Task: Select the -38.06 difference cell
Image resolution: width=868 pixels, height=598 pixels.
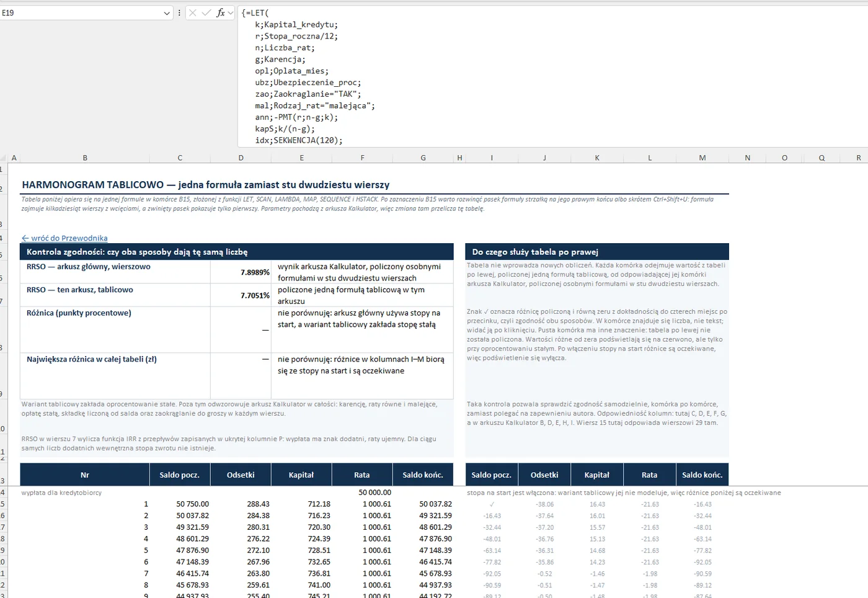Action: (x=544, y=504)
